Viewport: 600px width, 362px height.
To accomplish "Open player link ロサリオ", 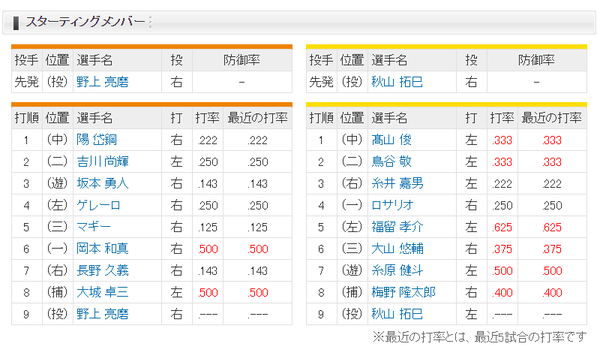I will [x=393, y=205].
